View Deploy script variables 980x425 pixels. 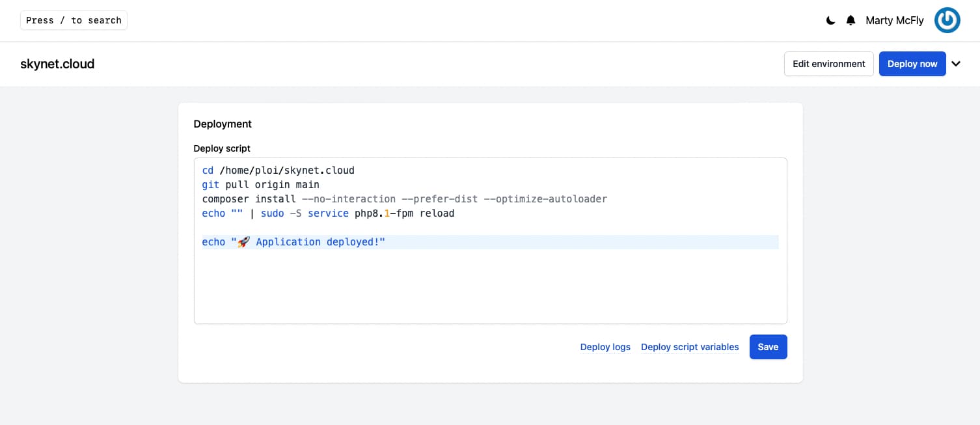[690, 347]
